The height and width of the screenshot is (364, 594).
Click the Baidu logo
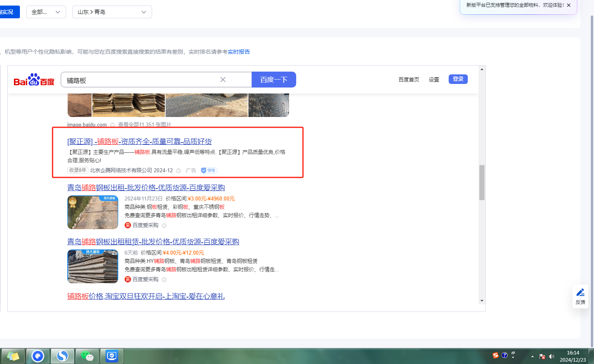pos(34,80)
